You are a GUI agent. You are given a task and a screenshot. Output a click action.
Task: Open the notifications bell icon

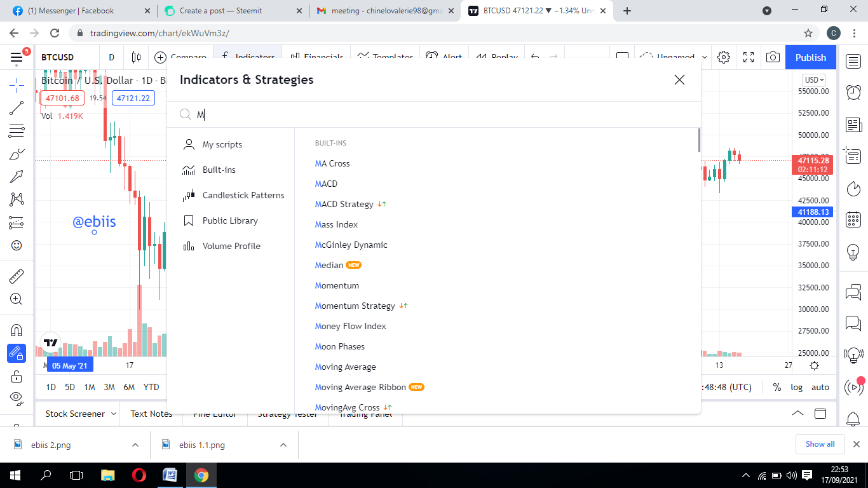pos(853,418)
